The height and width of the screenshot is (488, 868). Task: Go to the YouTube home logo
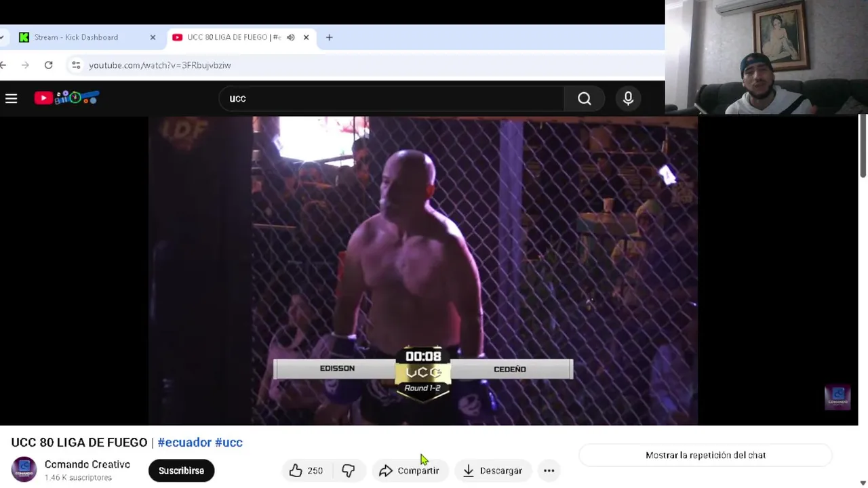coord(66,98)
